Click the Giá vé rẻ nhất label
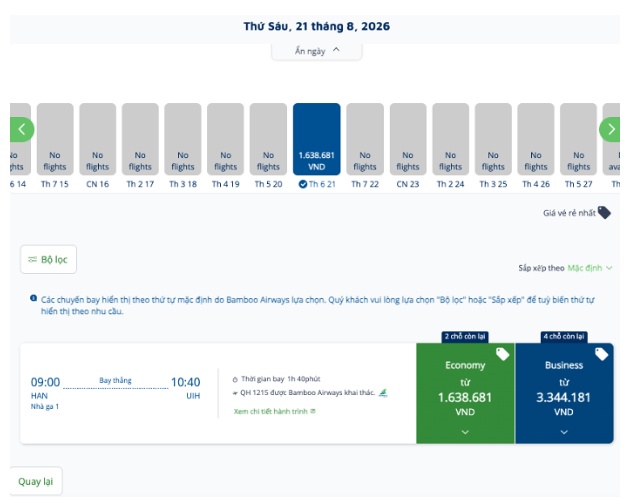 (x=569, y=213)
